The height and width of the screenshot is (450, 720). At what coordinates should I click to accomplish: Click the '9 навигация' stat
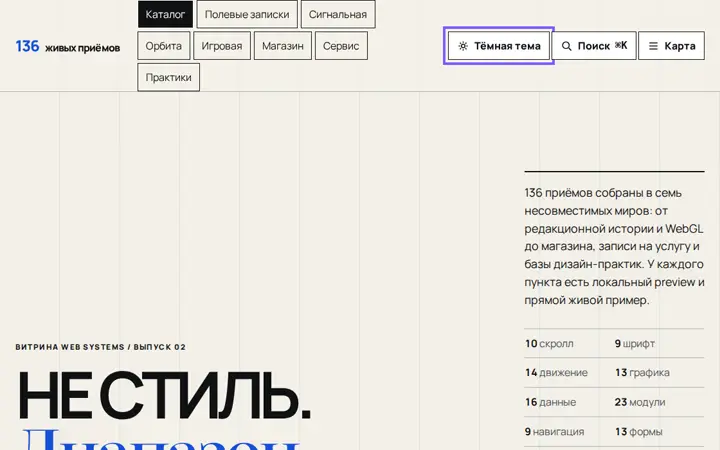pos(555,432)
